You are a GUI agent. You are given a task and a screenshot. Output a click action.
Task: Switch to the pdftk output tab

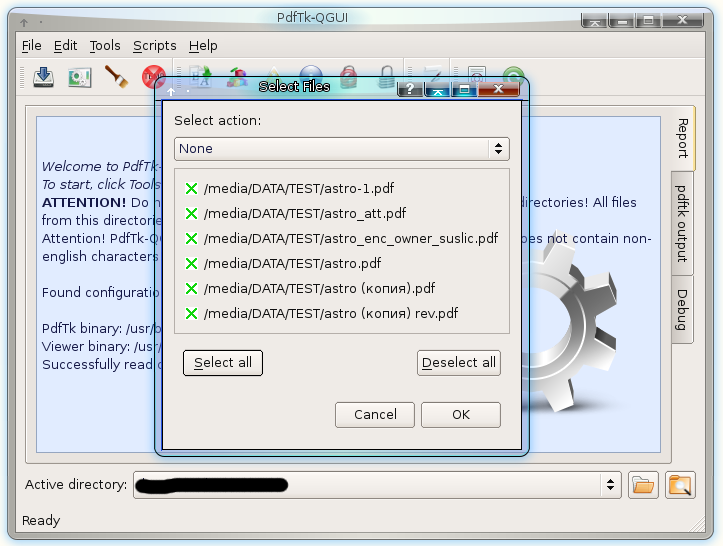[x=682, y=224]
